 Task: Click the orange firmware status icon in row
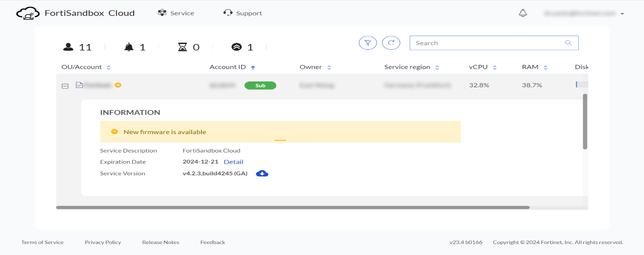(x=118, y=85)
